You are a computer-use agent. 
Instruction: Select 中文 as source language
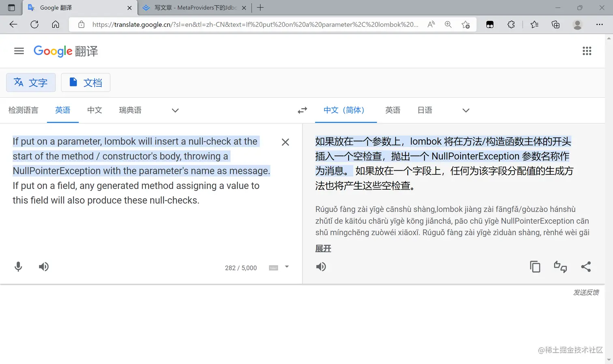point(94,110)
